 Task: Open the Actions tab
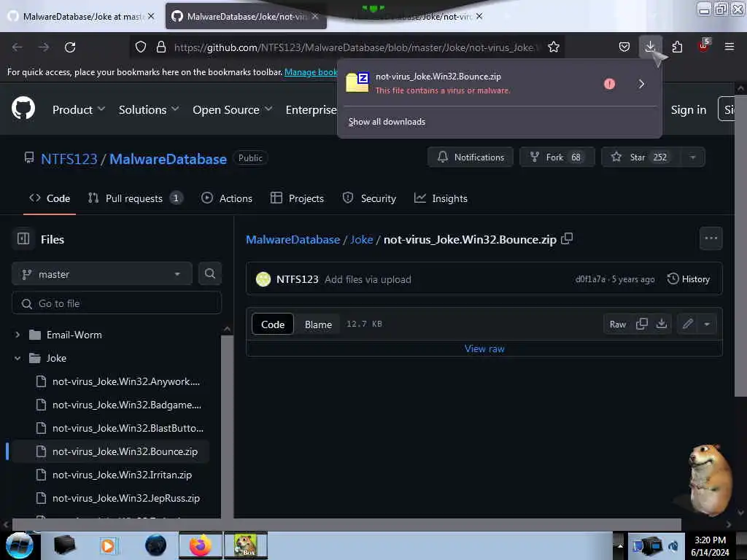click(227, 198)
